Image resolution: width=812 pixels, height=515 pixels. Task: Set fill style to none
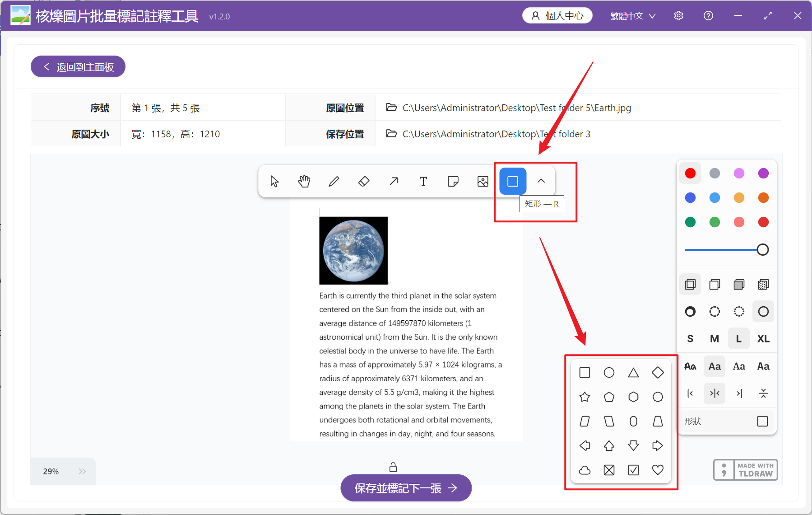(x=690, y=284)
